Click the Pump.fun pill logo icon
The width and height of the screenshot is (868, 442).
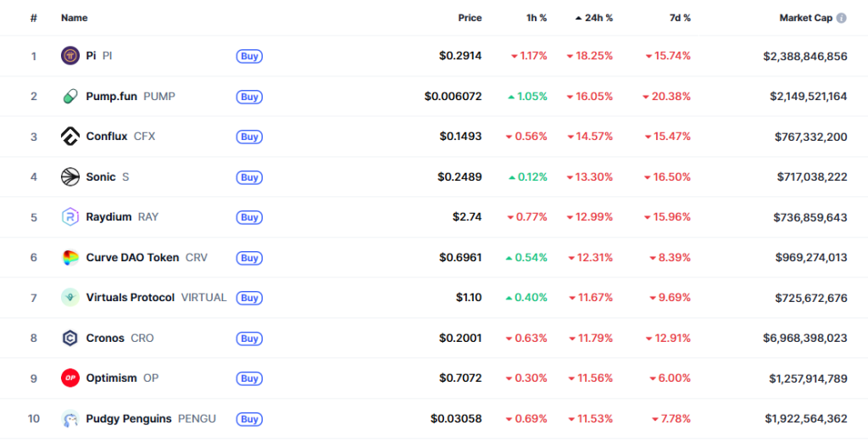pyautogui.click(x=70, y=97)
